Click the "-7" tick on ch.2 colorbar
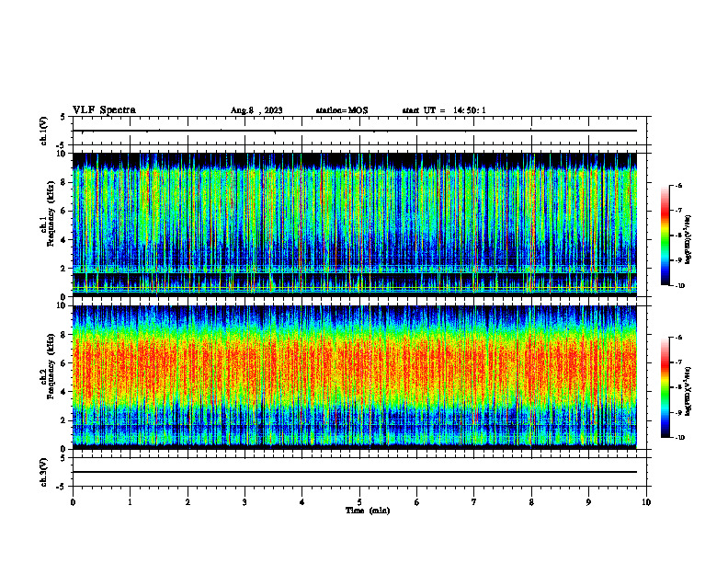 [x=678, y=362]
